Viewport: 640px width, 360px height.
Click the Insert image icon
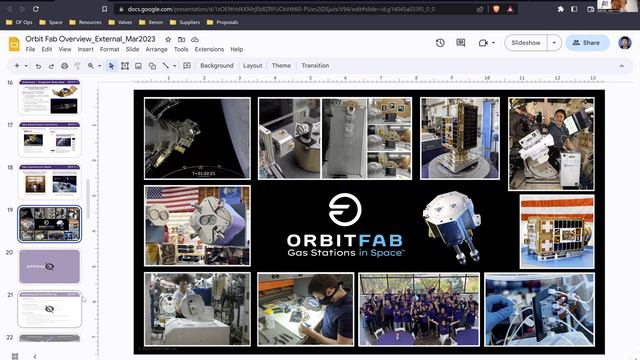(138, 66)
